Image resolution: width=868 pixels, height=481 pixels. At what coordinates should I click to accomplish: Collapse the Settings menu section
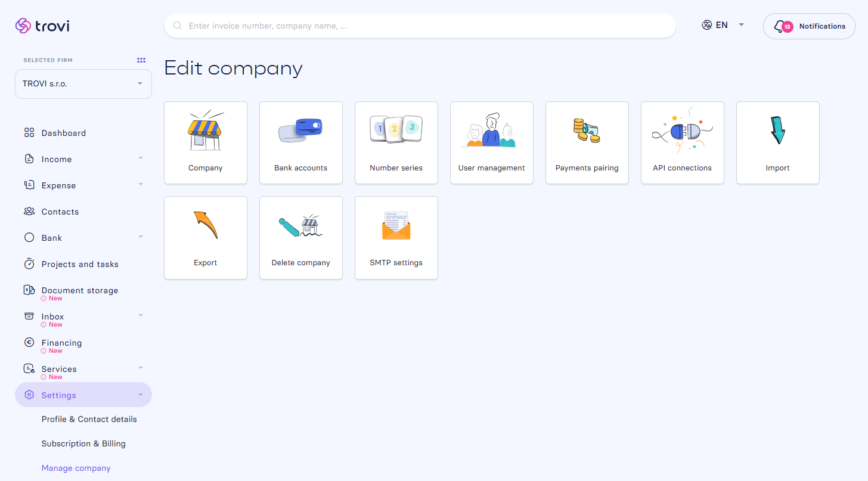(x=83, y=395)
